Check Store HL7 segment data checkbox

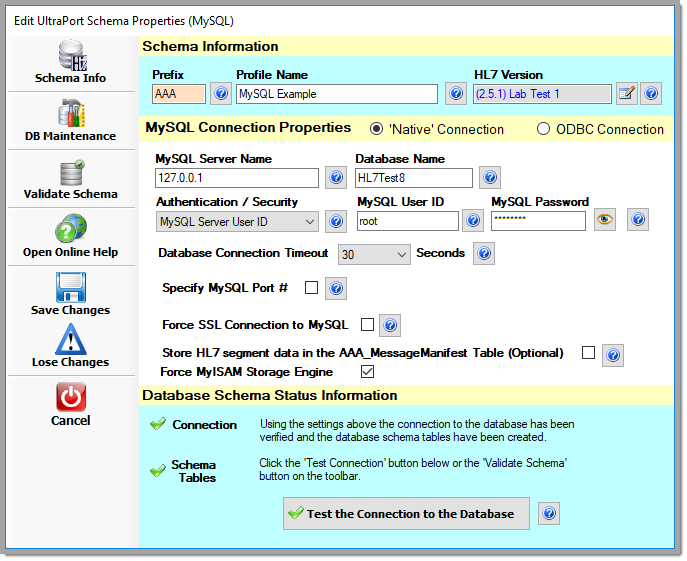588,352
